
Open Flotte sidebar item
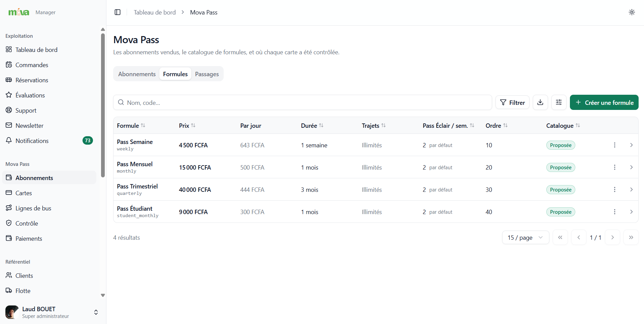pos(49,291)
